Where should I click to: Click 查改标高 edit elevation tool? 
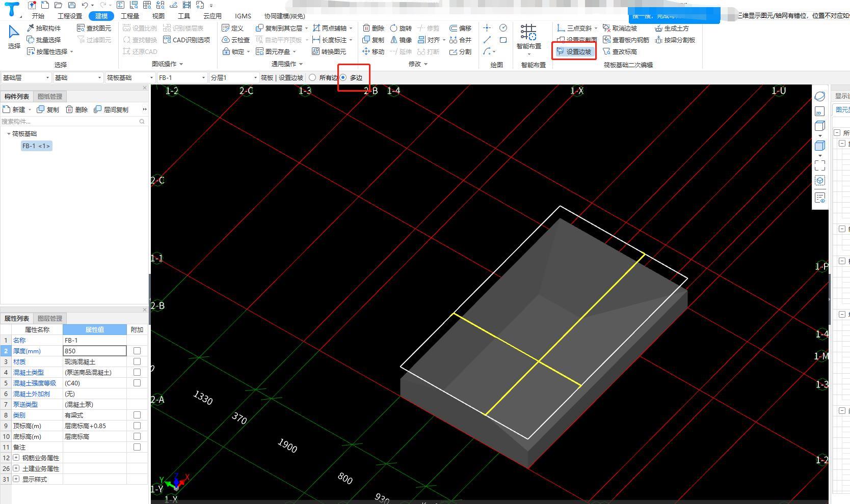click(620, 51)
